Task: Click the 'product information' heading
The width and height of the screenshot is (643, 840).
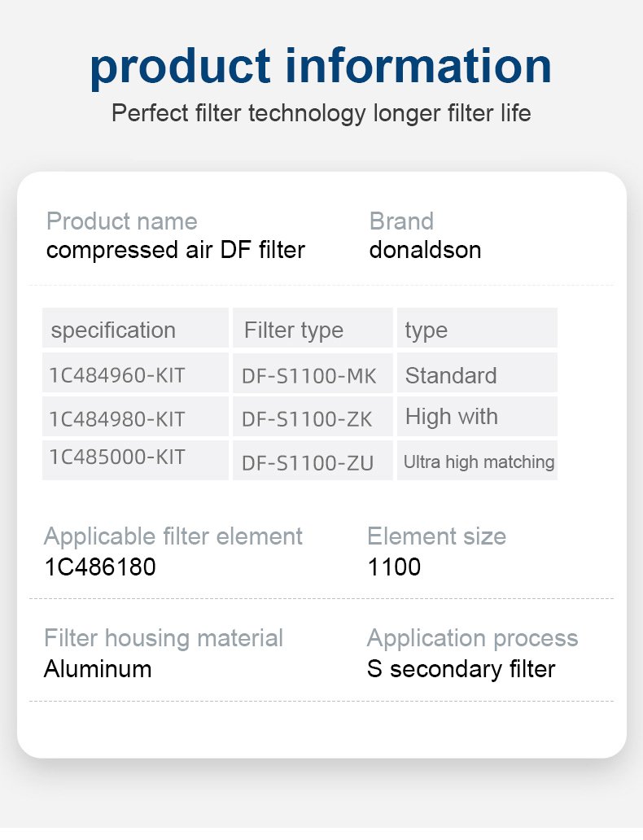Action: 321,68
